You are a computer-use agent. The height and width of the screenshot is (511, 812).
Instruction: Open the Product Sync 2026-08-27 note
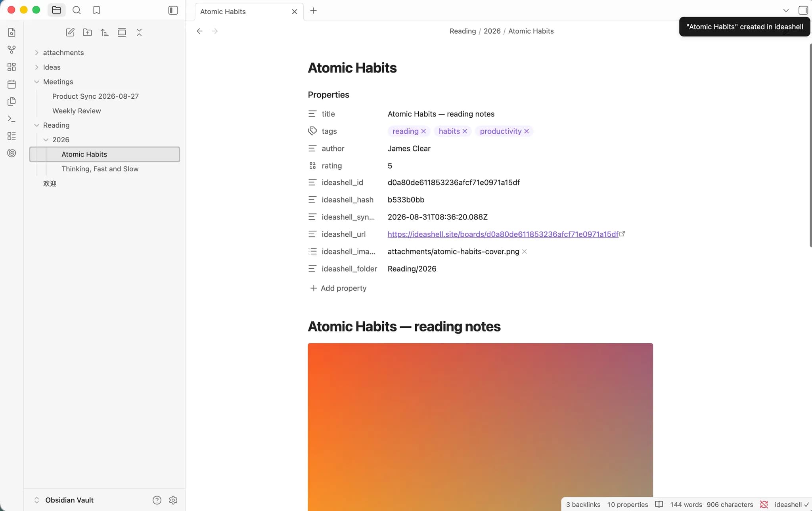click(95, 96)
